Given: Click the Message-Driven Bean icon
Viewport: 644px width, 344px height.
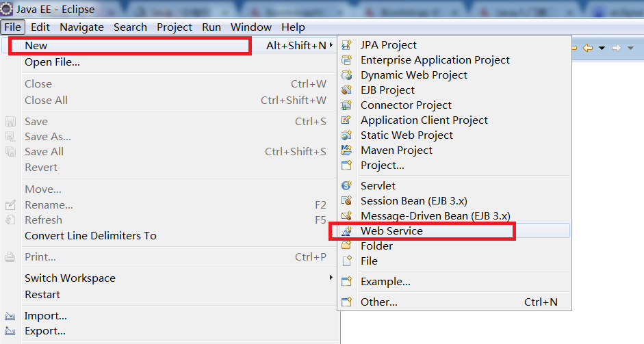Looking at the screenshot, I should coord(347,215).
